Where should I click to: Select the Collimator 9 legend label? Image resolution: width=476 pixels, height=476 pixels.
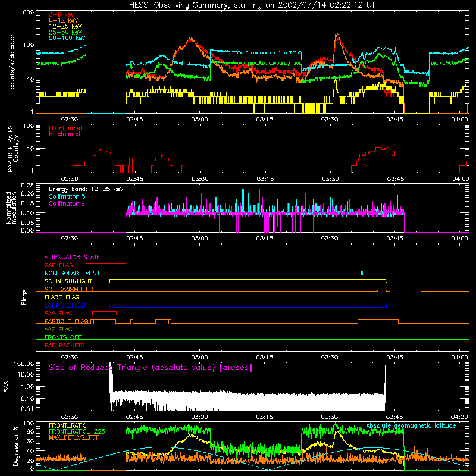coord(67,203)
